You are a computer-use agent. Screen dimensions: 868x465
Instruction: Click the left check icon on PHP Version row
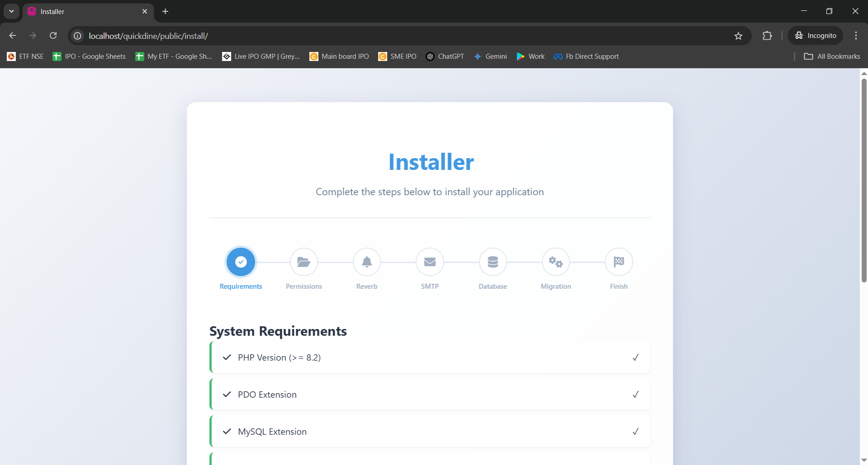(x=227, y=357)
